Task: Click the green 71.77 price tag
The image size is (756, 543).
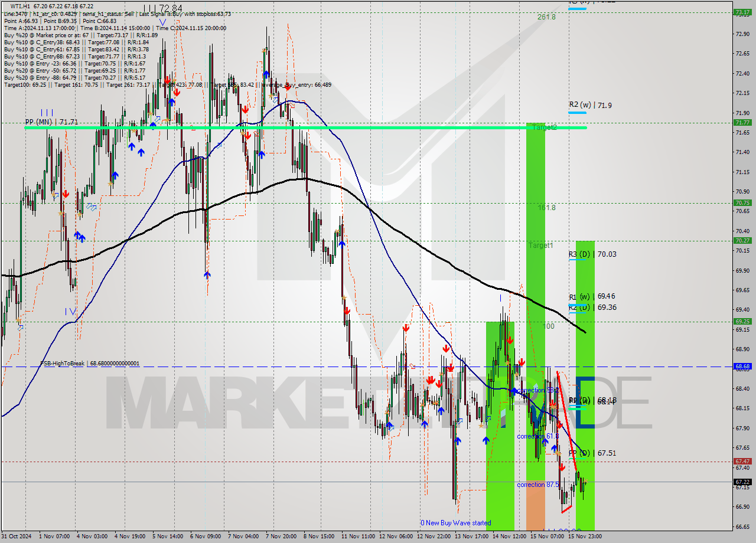Action: tap(742, 122)
